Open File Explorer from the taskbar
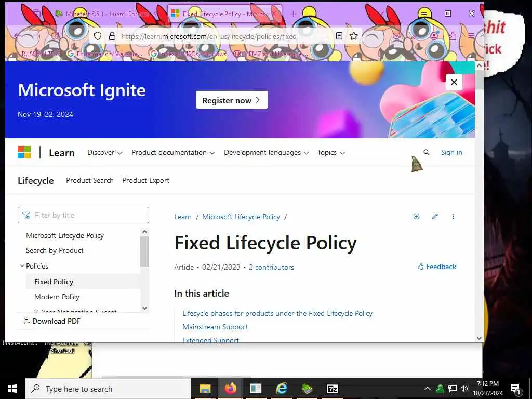532x399 pixels. [205, 389]
